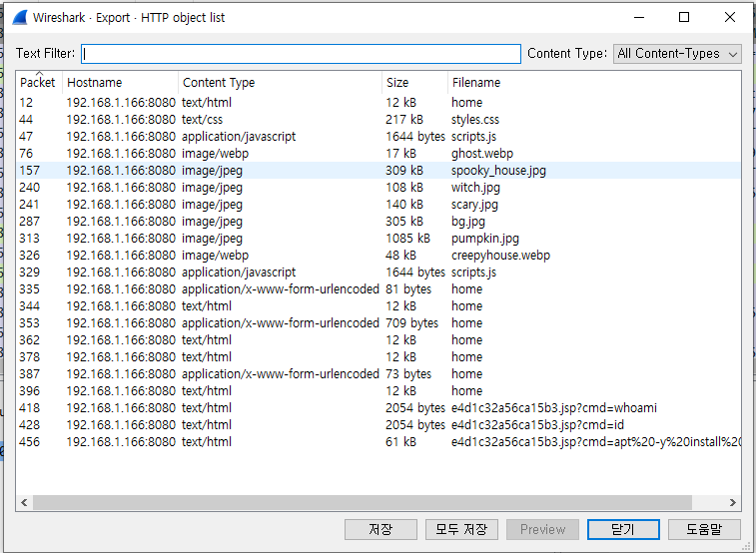Image resolution: width=756 pixels, height=553 pixels.
Task: Click the Wireshark shark fin title icon
Action: (19, 18)
